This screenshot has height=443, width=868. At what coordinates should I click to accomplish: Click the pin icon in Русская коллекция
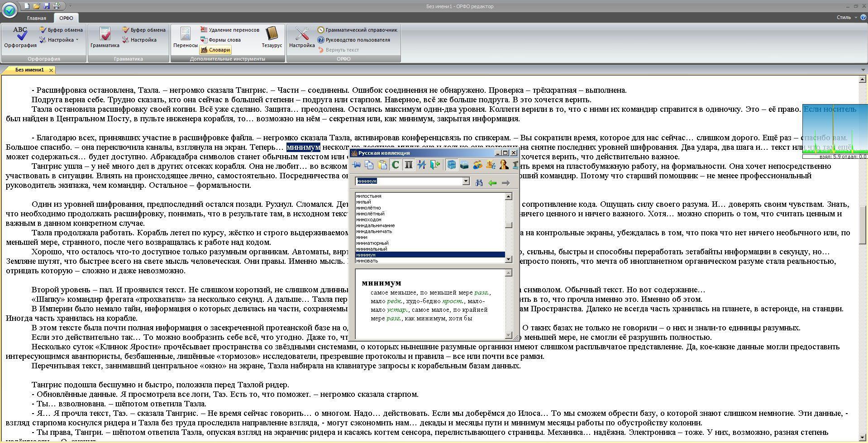click(357, 165)
